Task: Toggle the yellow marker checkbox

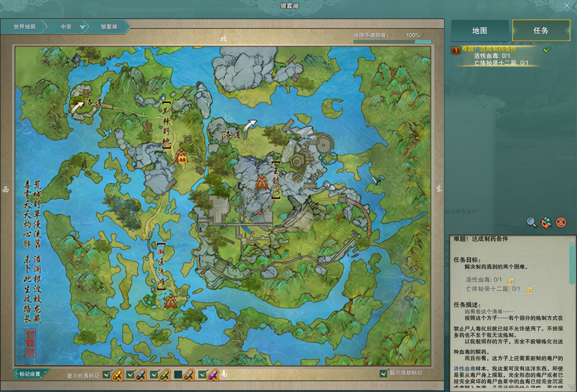Action: tap(107, 374)
